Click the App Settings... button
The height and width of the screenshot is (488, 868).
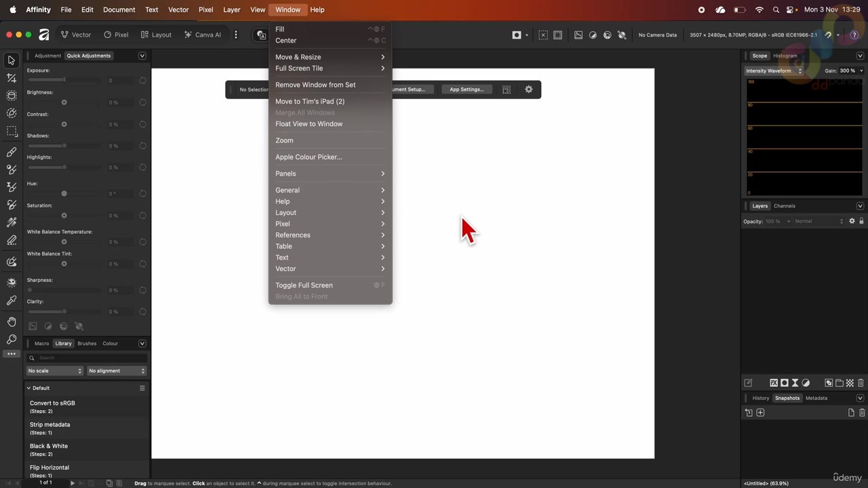point(467,89)
